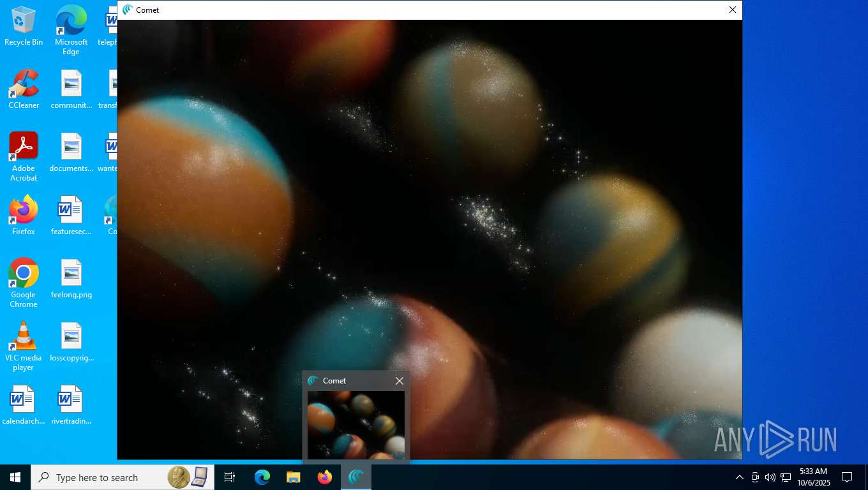Open Microsoft Edge from the taskbar
The image size is (868, 490).
262,477
